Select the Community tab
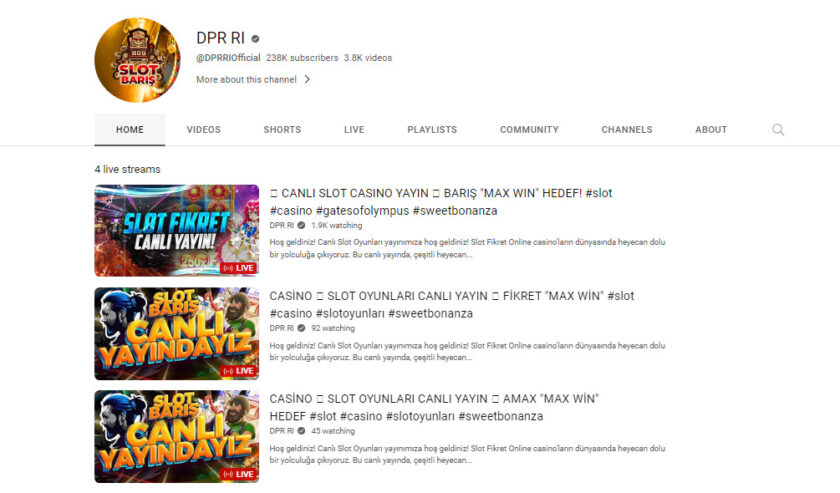 tap(529, 130)
